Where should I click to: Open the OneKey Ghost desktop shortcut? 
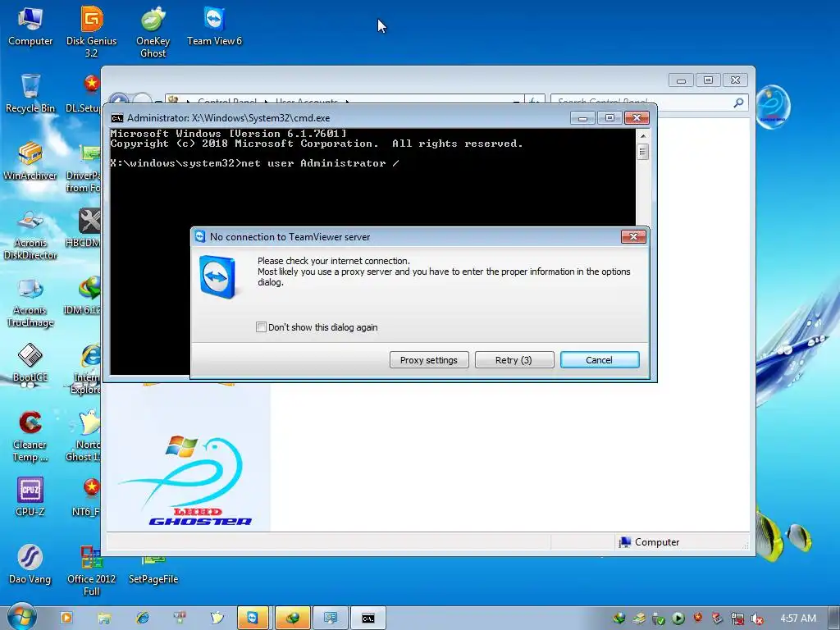point(153,31)
